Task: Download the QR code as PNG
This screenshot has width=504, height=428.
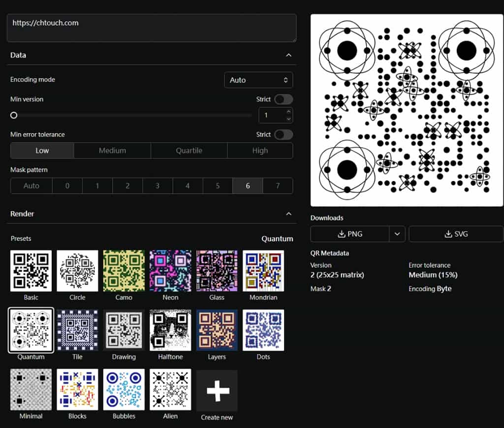Action: [350, 234]
